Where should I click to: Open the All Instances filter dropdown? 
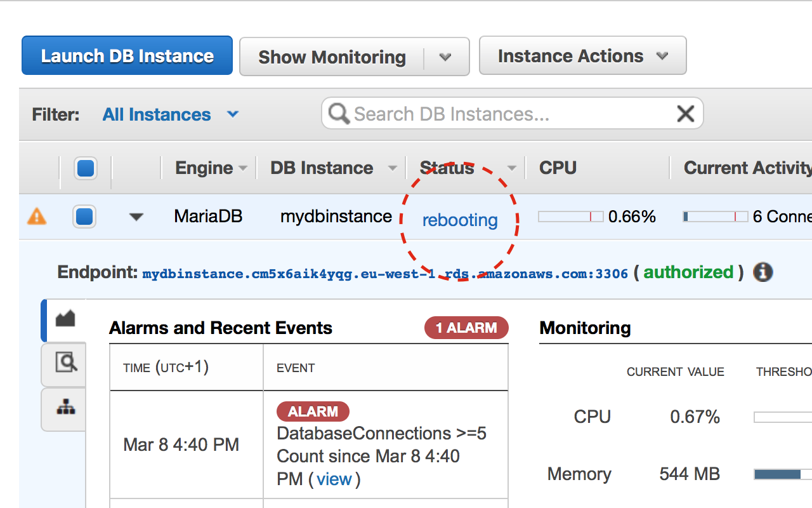click(171, 114)
